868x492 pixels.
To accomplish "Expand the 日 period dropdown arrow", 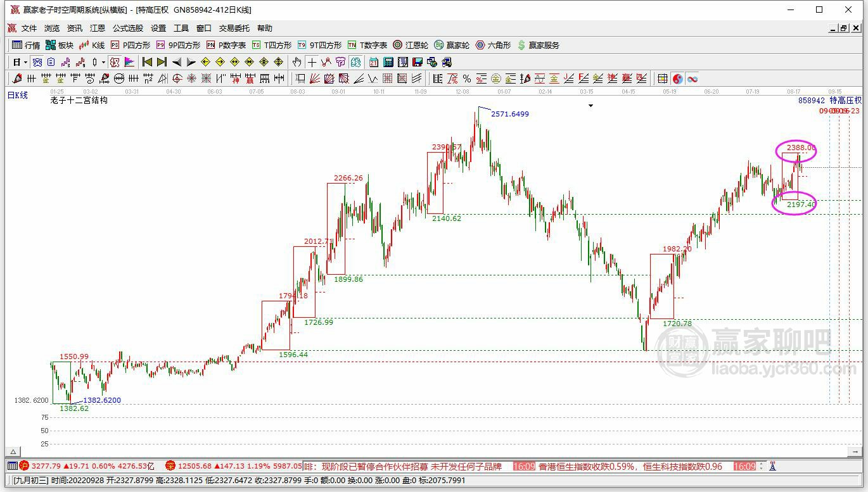I will 25,62.
